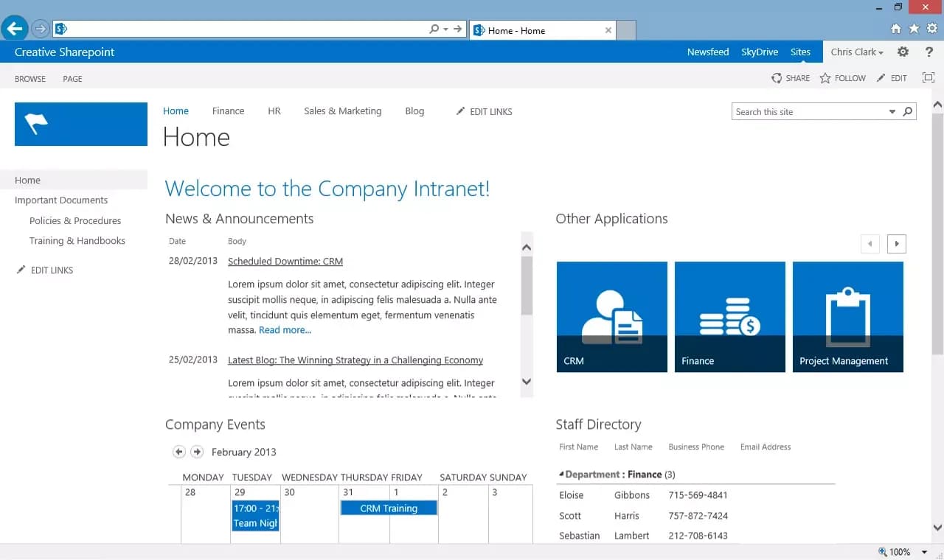This screenshot has height=560, width=944.
Task: Click the search magnifier icon
Action: tap(907, 111)
